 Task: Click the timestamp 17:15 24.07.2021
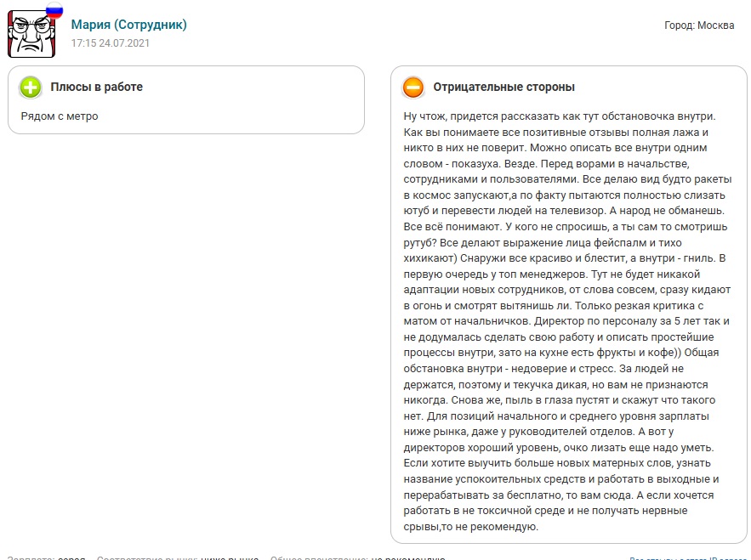point(110,42)
